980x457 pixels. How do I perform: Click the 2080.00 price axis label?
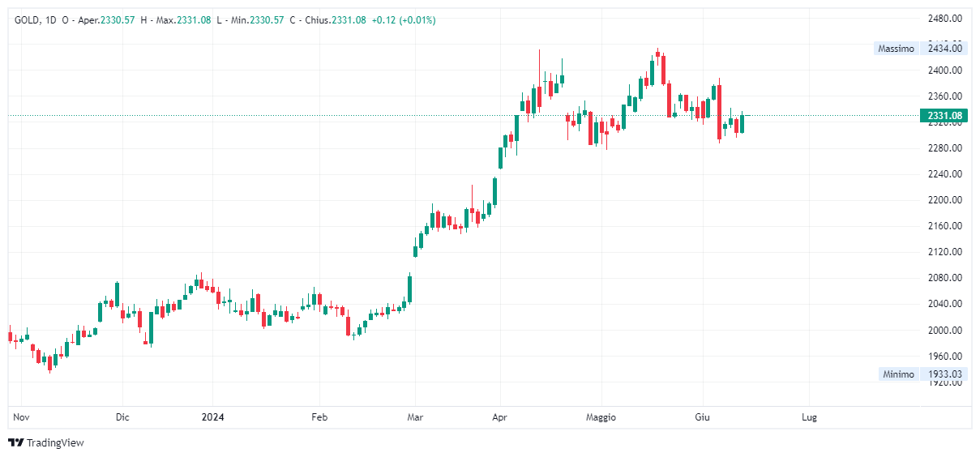[x=945, y=278]
